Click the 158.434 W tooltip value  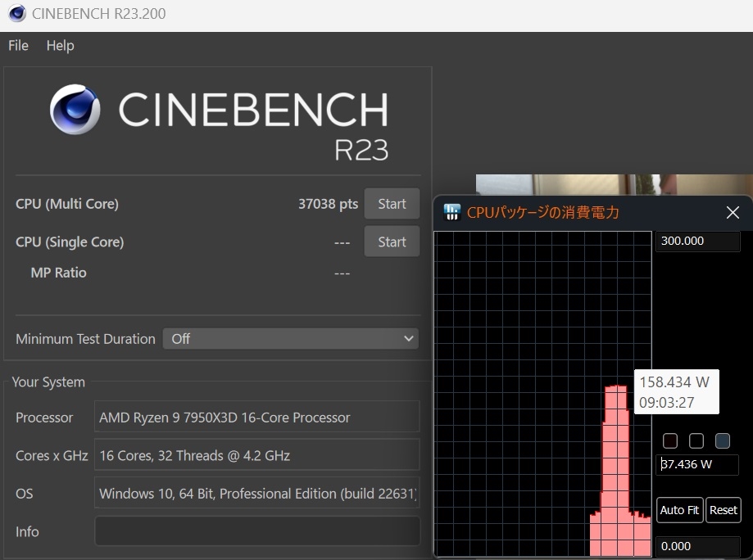click(674, 382)
